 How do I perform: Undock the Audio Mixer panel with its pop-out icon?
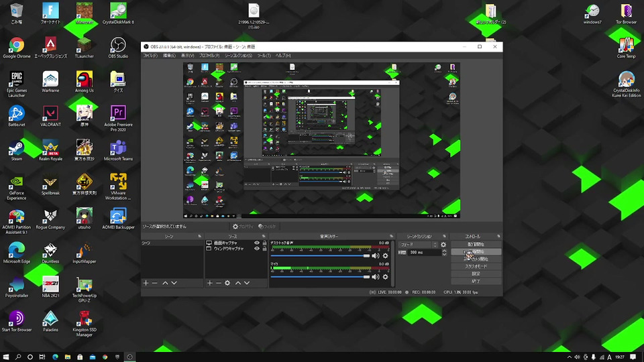pos(391,237)
